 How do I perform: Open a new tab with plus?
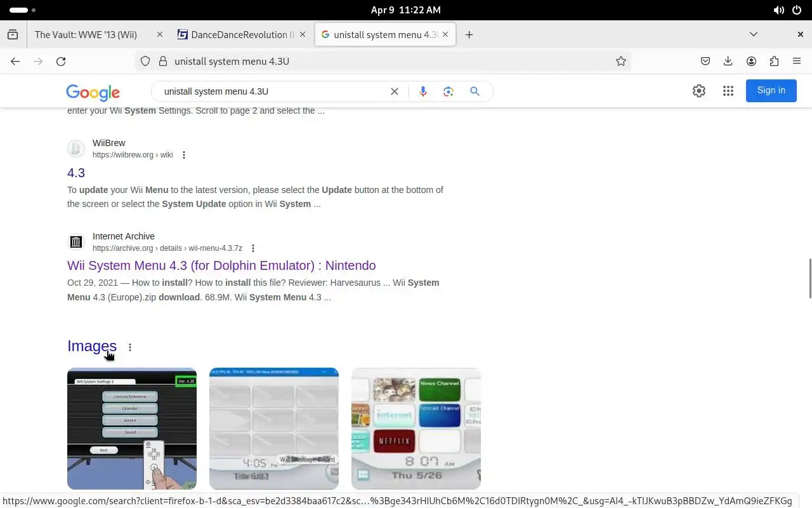469,35
